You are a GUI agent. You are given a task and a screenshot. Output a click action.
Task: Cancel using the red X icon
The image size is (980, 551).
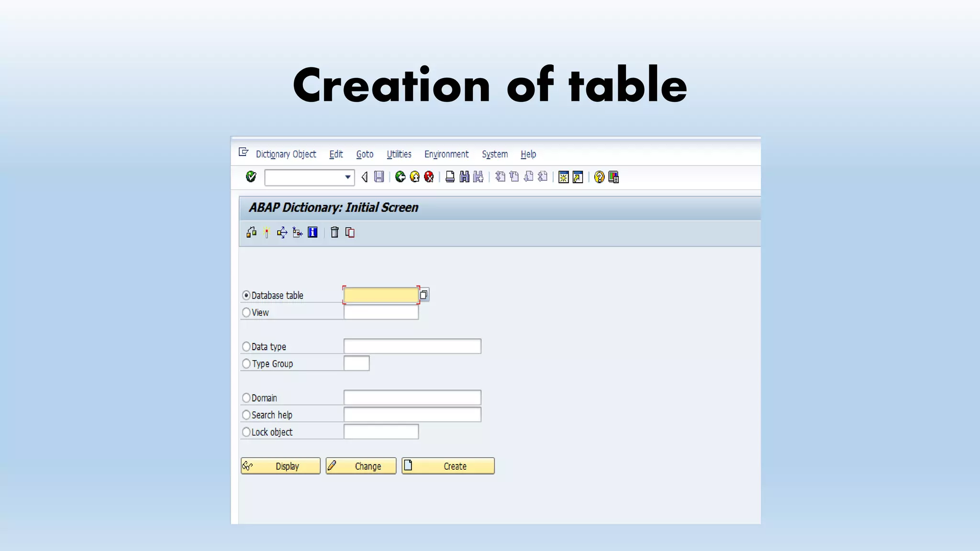pos(429,177)
